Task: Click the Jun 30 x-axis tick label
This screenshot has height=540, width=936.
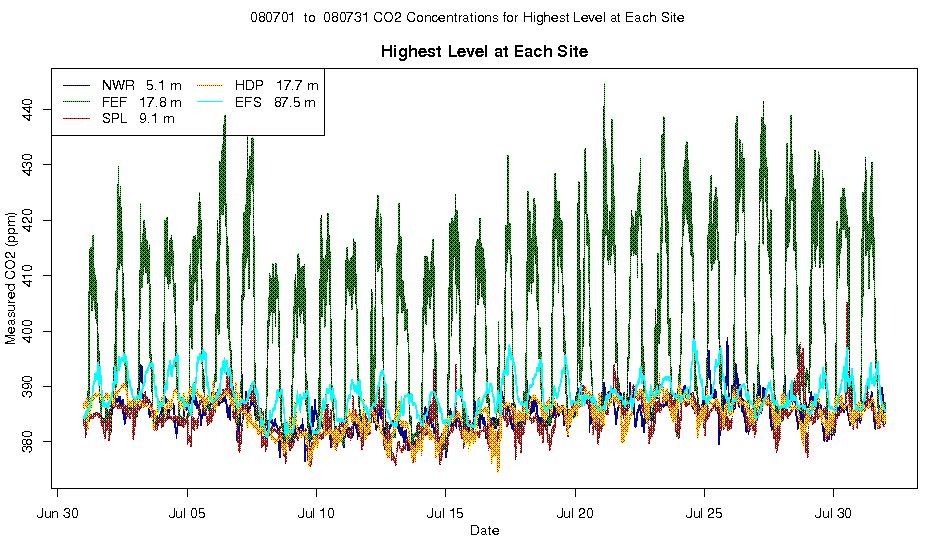Action: tap(57, 514)
